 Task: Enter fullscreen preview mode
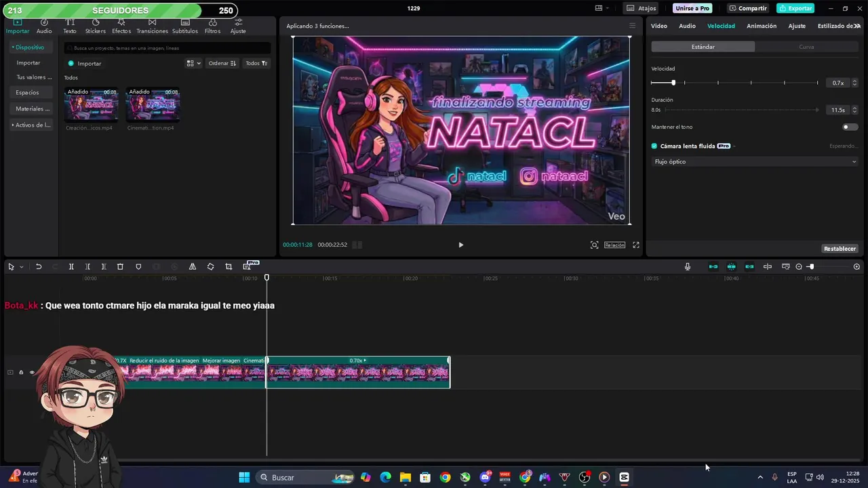pyautogui.click(x=636, y=245)
